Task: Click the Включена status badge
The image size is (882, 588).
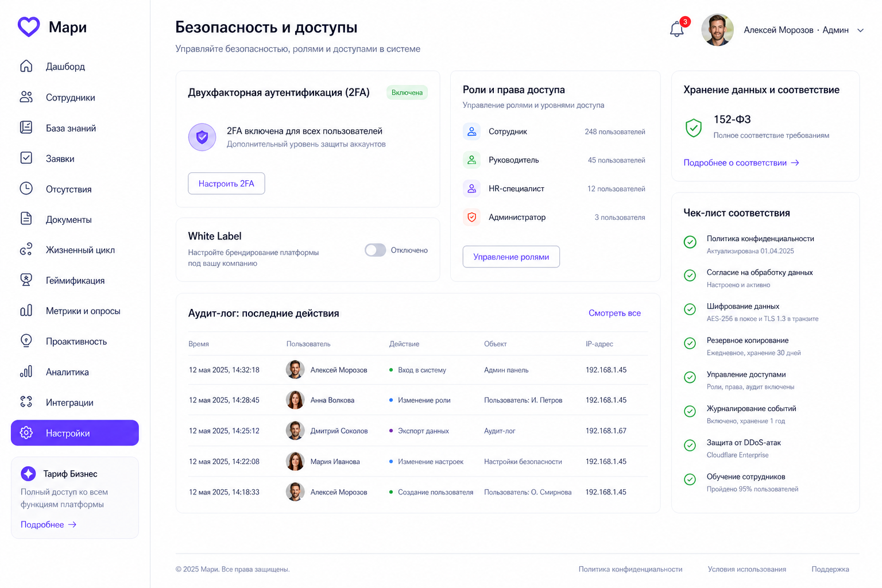Action: coord(407,92)
